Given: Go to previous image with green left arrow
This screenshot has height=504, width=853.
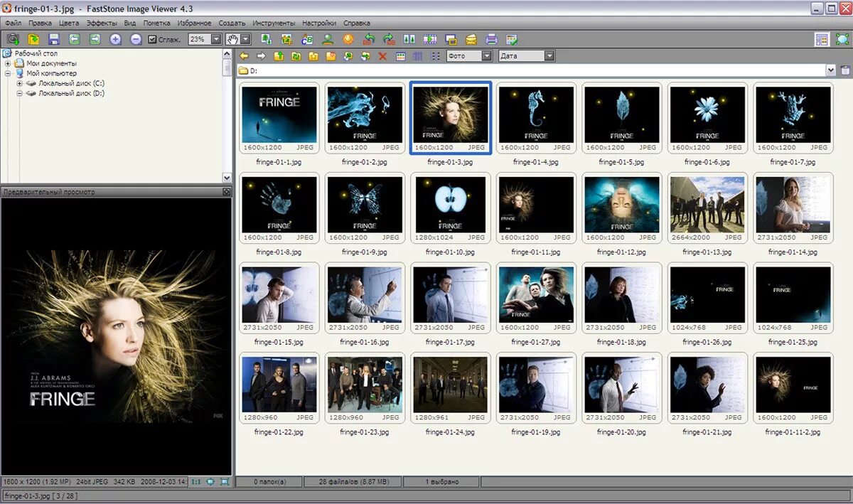Looking at the screenshot, I should coord(75,39).
